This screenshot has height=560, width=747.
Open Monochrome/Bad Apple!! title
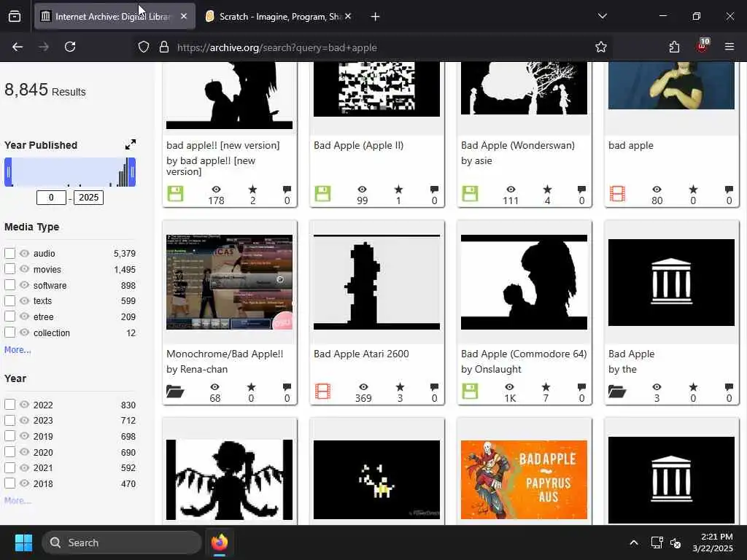(x=225, y=354)
